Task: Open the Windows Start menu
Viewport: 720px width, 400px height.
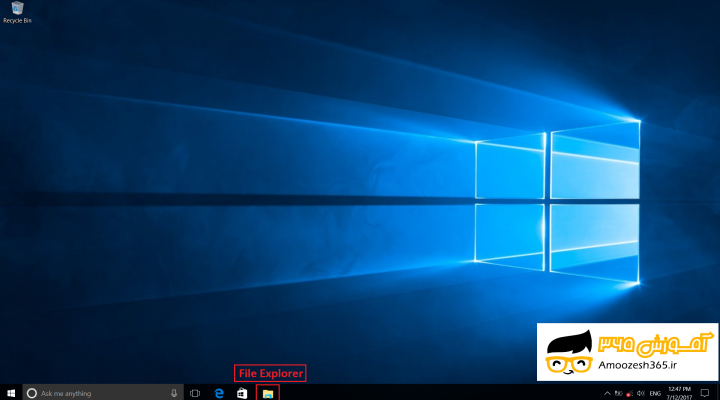Action: pos(11,393)
